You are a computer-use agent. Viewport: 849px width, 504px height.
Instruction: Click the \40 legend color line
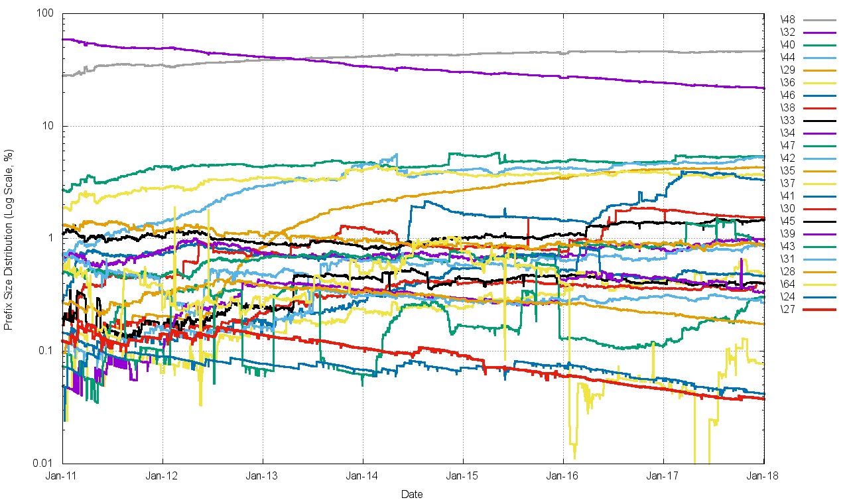click(x=820, y=44)
